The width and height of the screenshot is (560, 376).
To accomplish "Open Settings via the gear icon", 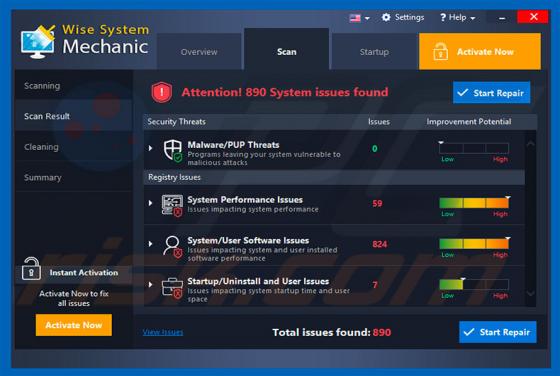I will pos(386,17).
